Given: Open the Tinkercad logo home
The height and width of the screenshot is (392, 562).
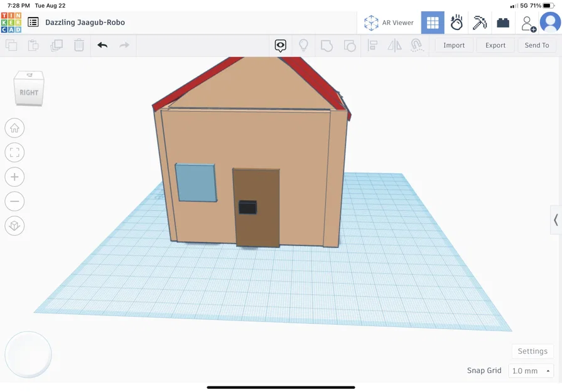Looking at the screenshot, I should tap(11, 23).
